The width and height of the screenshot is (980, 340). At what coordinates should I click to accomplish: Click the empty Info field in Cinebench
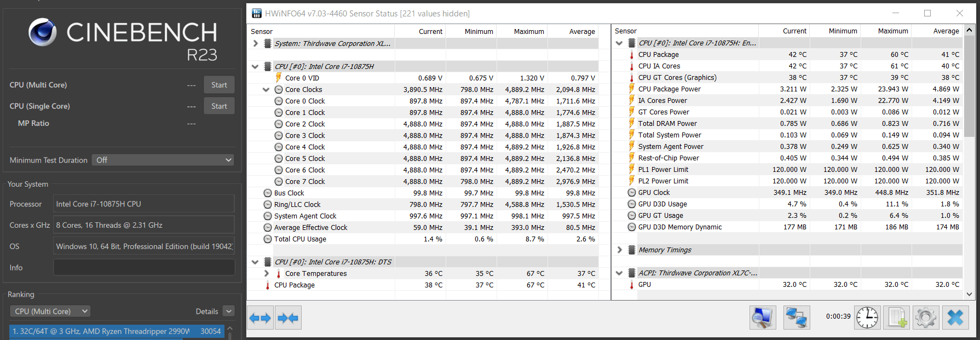pos(144,268)
